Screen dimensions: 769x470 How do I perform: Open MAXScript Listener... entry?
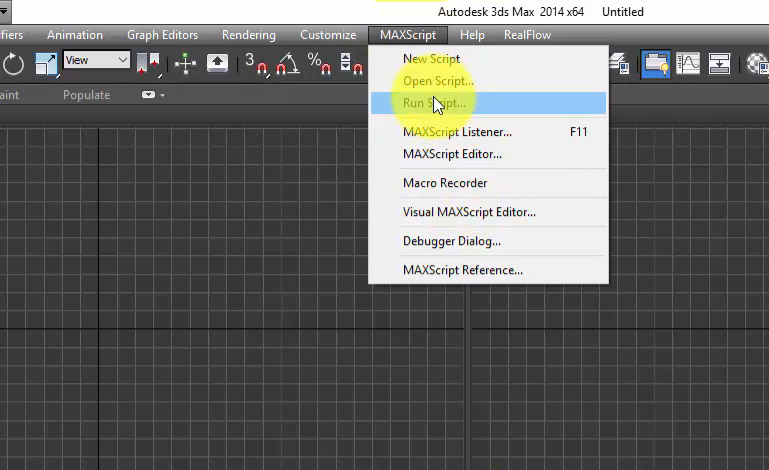[488, 132]
